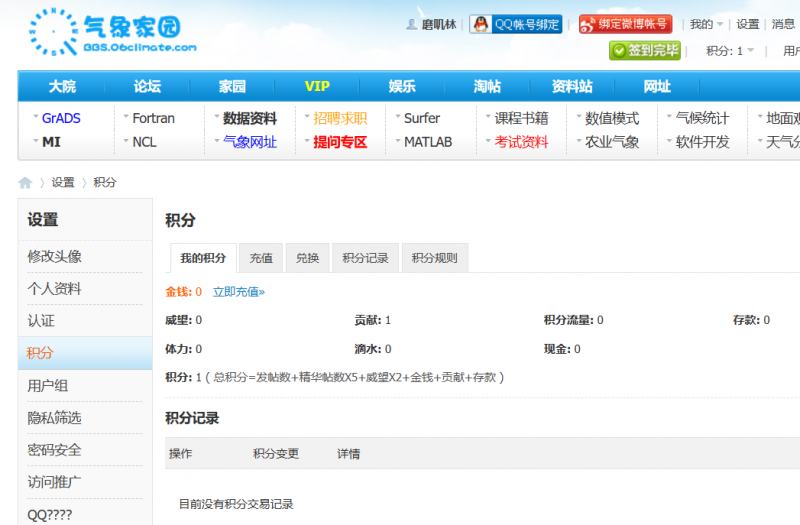Image resolution: width=800 pixels, height=525 pixels.
Task: Select 修改头像 in settings sidebar
Action: [55, 257]
